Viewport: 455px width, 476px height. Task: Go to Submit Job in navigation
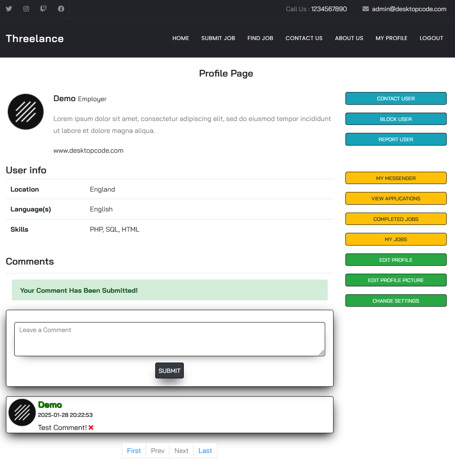[x=218, y=38]
